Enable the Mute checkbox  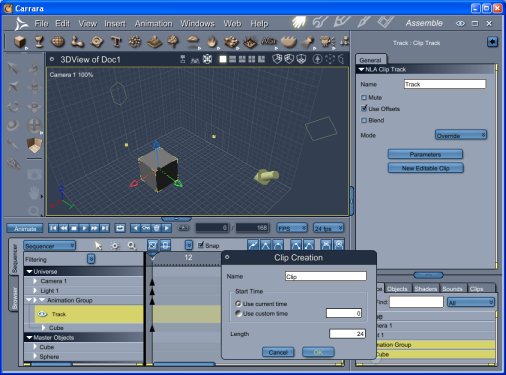click(364, 97)
